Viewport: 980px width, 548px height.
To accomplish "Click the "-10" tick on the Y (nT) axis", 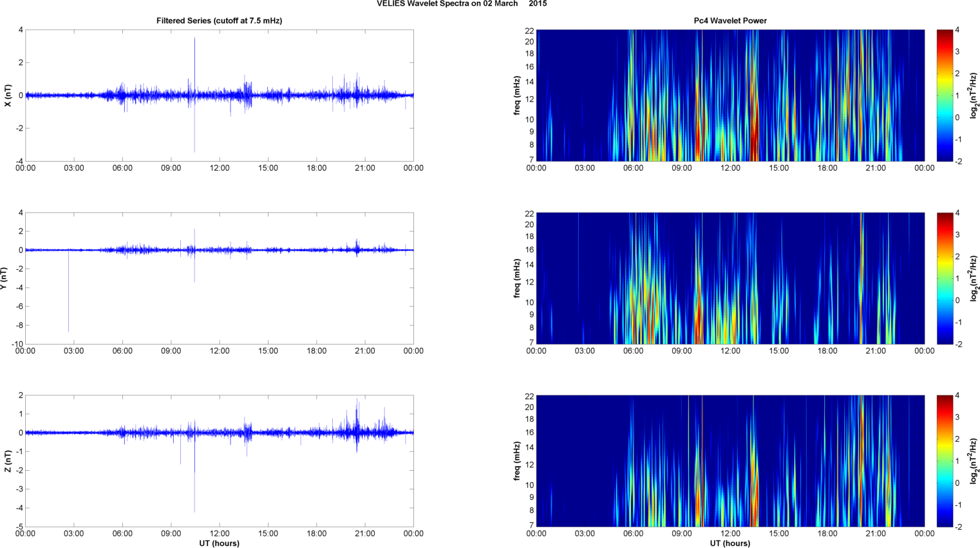I will [x=17, y=344].
